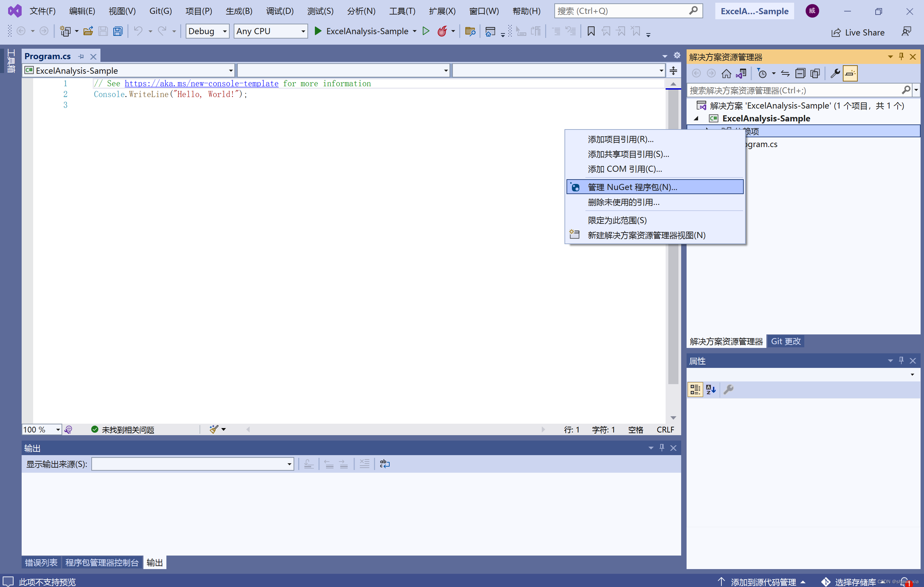
Task: Click the Save All toolbar icon
Action: (118, 31)
